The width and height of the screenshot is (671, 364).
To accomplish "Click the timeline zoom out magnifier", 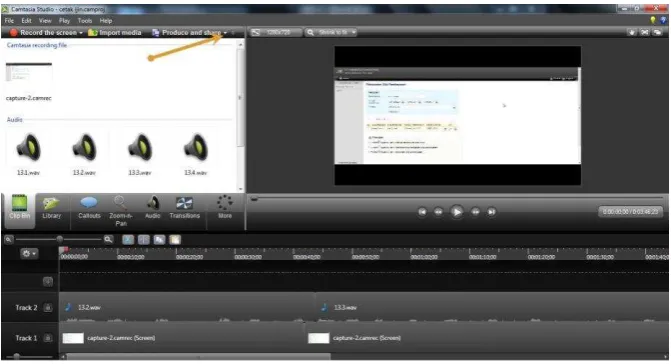I will pyautogui.click(x=8, y=240).
